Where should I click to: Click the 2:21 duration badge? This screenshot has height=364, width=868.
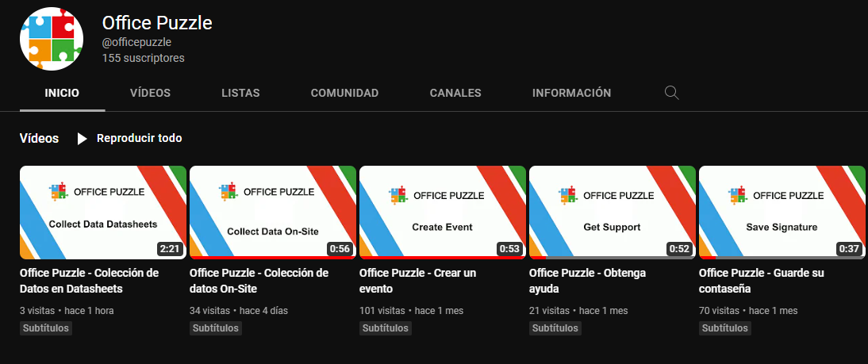[170, 249]
